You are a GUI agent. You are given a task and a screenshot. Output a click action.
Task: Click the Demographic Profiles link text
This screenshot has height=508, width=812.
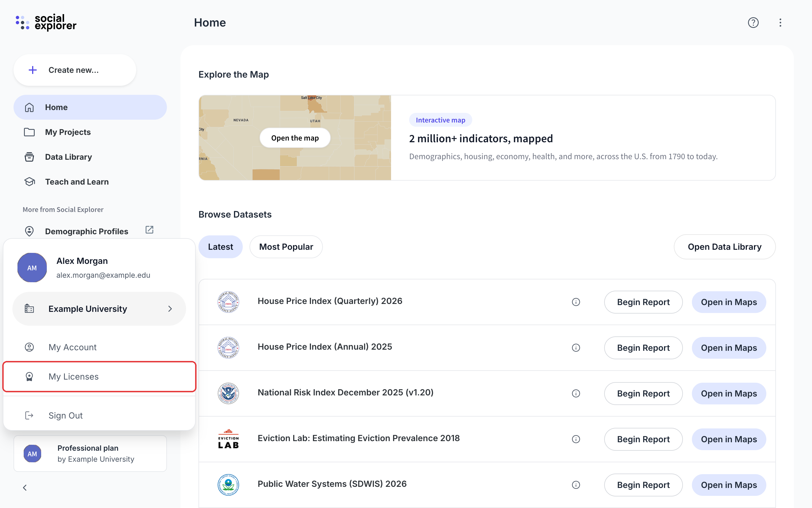click(87, 231)
